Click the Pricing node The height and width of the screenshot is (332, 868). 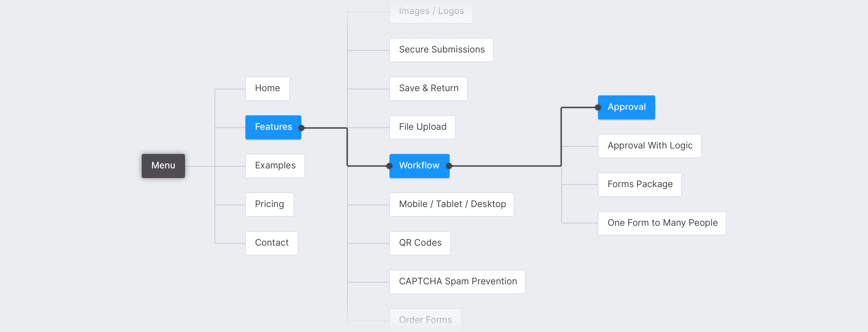point(269,204)
